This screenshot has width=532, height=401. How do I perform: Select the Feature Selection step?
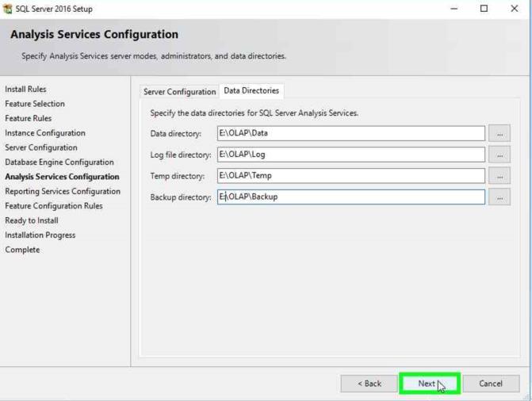[x=35, y=104]
